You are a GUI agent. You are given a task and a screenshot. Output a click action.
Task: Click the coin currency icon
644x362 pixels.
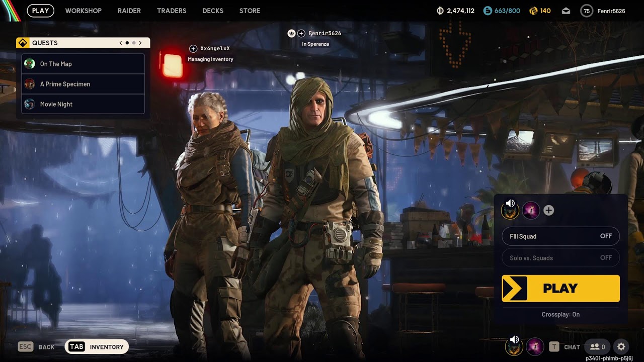440,11
